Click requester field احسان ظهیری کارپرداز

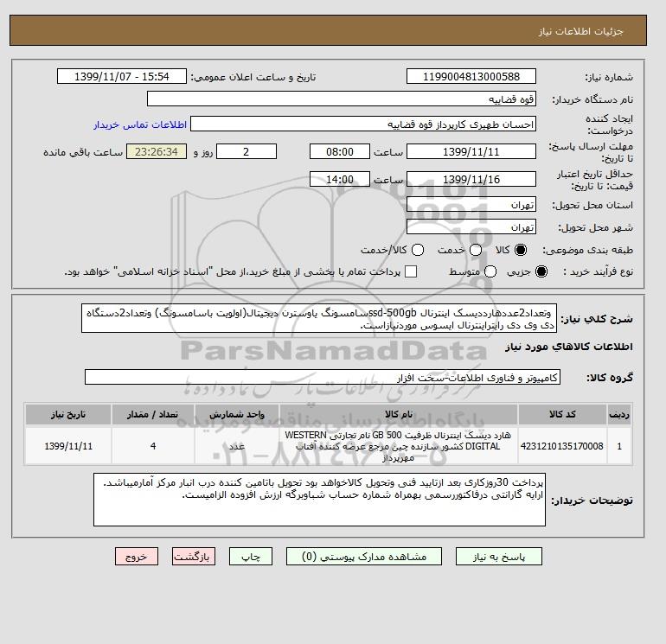(x=363, y=124)
